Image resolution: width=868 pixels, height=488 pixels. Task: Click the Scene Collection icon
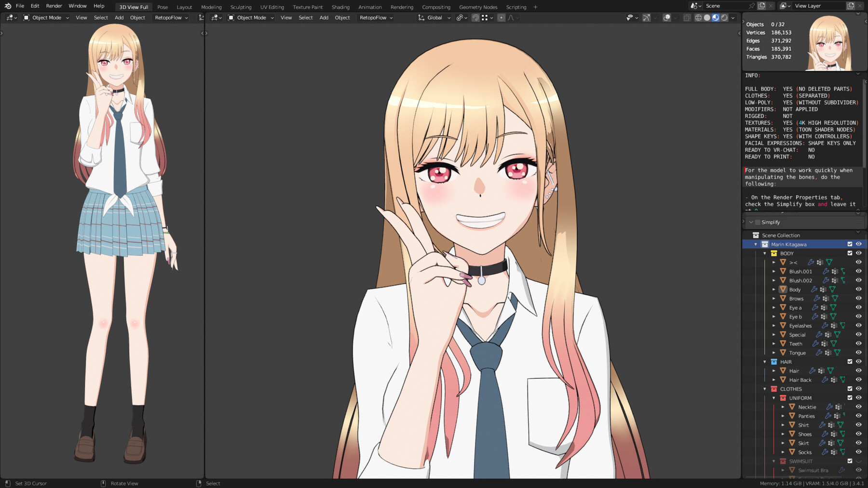tap(756, 235)
